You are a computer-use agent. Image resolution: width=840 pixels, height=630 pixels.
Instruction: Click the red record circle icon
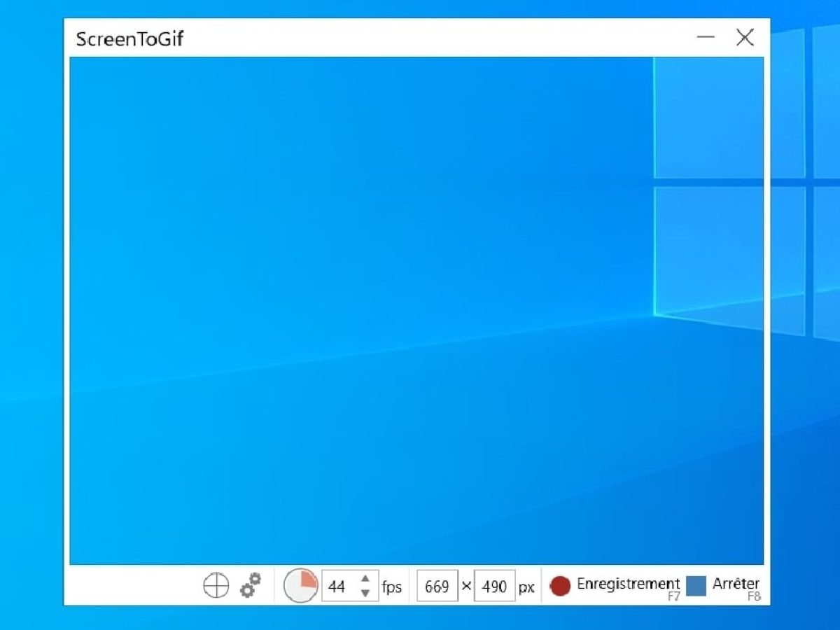(x=560, y=586)
